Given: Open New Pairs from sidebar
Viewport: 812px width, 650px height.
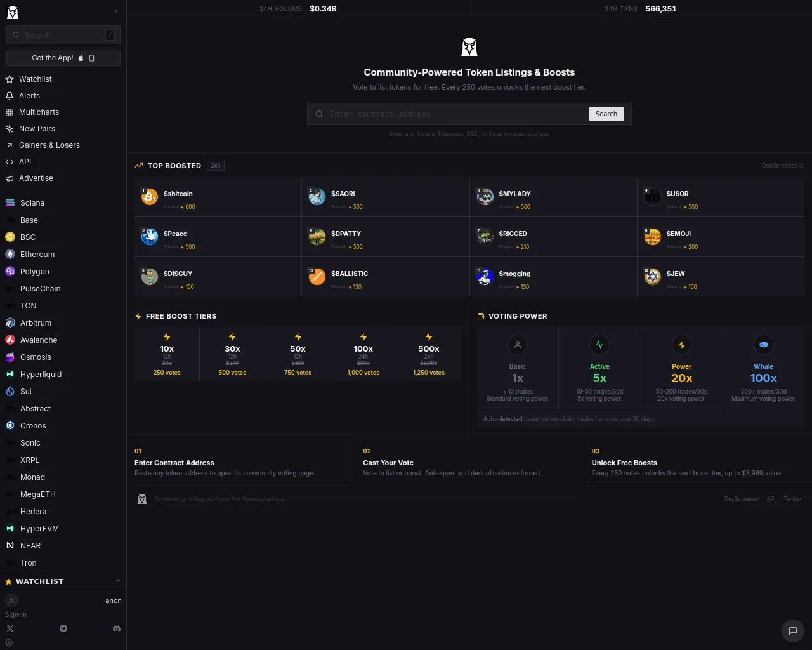Looking at the screenshot, I should coord(37,129).
